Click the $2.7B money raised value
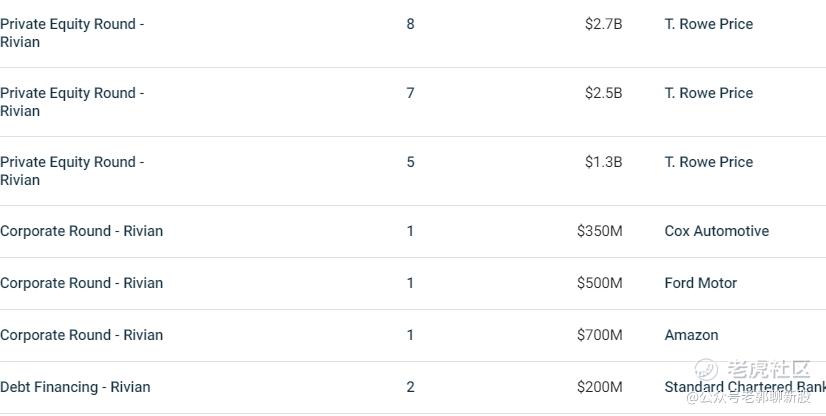This screenshot has height=416, width=826. (x=604, y=24)
